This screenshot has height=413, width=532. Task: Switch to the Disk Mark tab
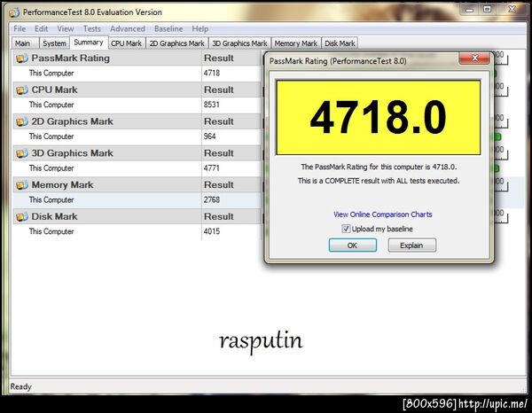pos(340,43)
